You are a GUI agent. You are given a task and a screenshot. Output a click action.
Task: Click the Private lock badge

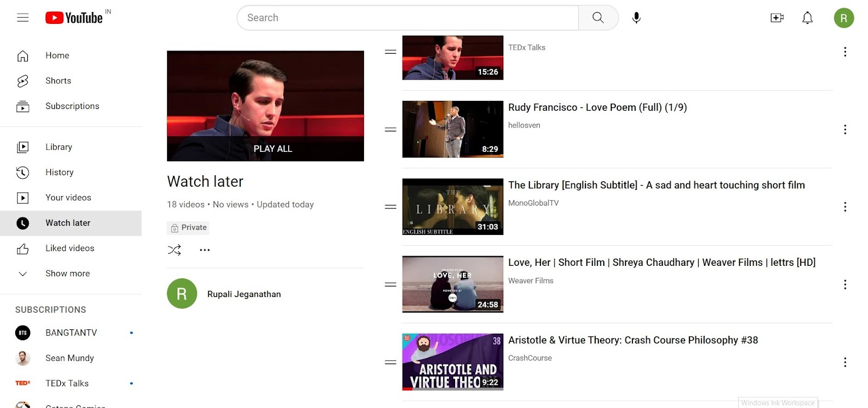188,227
